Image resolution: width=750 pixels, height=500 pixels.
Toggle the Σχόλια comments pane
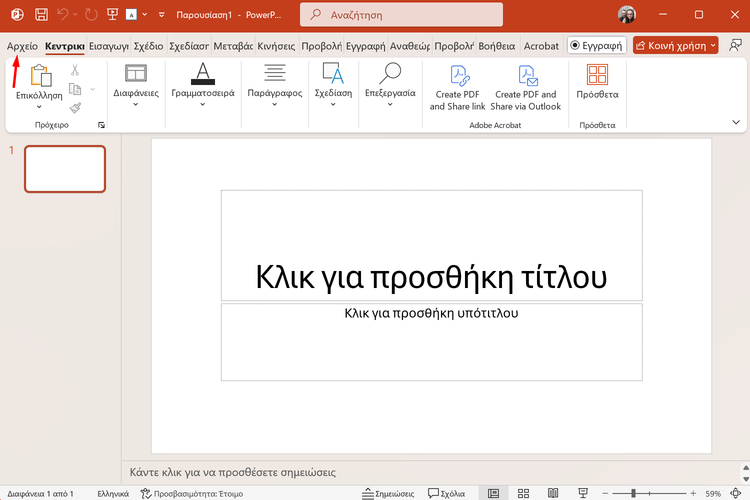(447, 493)
